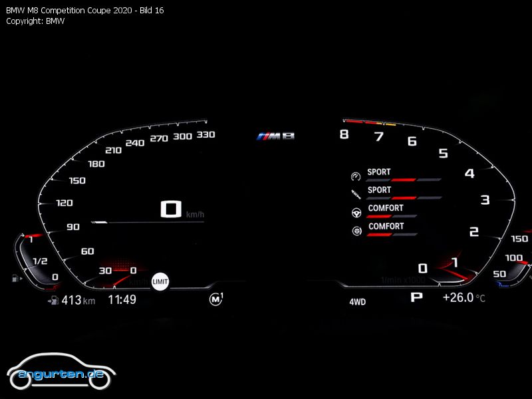Select the steering wheel mode icon
The image size is (532, 399).
pos(356,213)
